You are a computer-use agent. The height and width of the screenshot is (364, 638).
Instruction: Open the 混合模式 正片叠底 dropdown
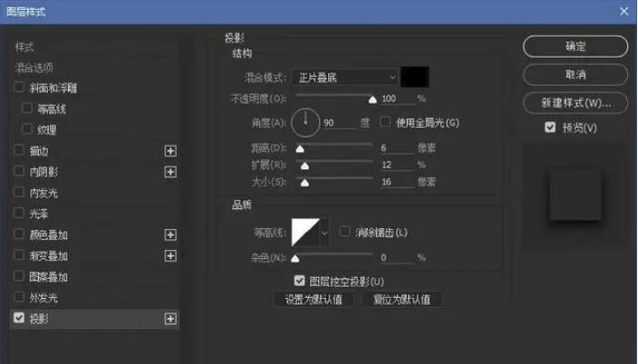pyautogui.click(x=345, y=77)
